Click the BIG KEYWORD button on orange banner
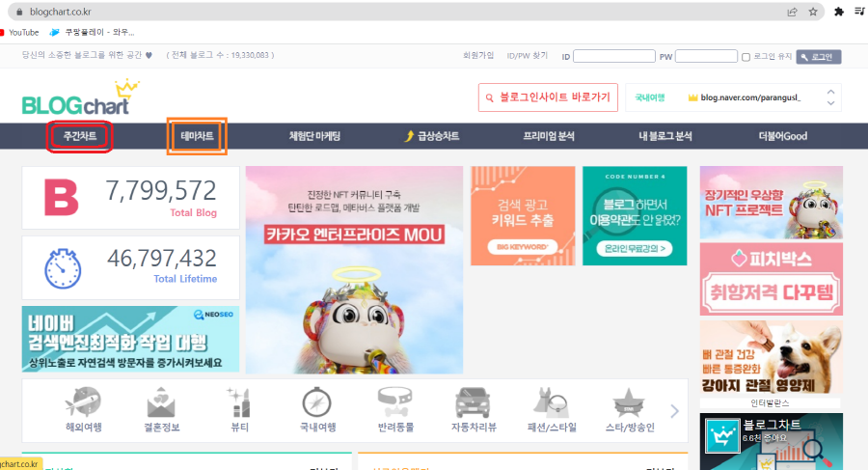Viewport: 868px width, 470px height. (523, 247)
